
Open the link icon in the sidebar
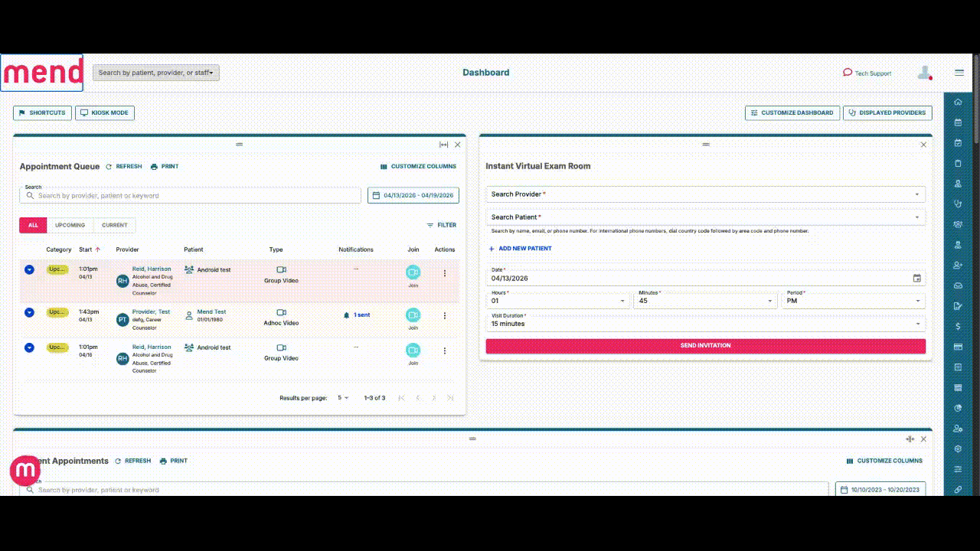(x=958, y=490)
